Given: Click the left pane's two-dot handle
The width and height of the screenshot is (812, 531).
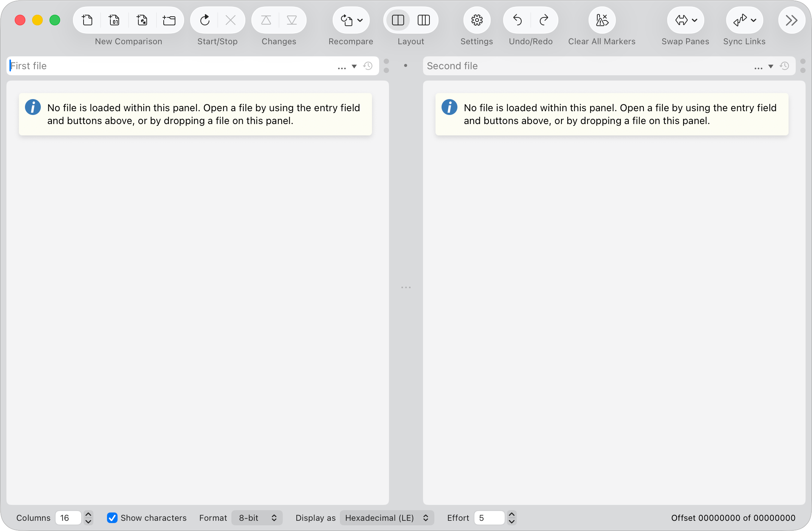Looking at the screenshot, I should (386, 66).
